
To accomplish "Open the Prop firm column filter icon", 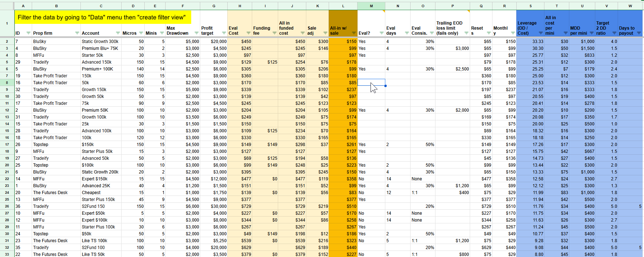I will (x=77, y=33).
